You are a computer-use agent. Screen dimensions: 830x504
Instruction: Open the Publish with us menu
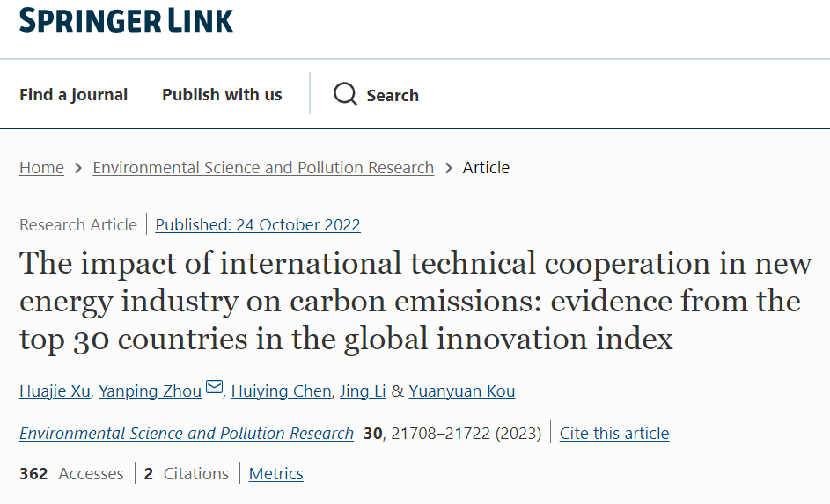click(x=222, y=95)
